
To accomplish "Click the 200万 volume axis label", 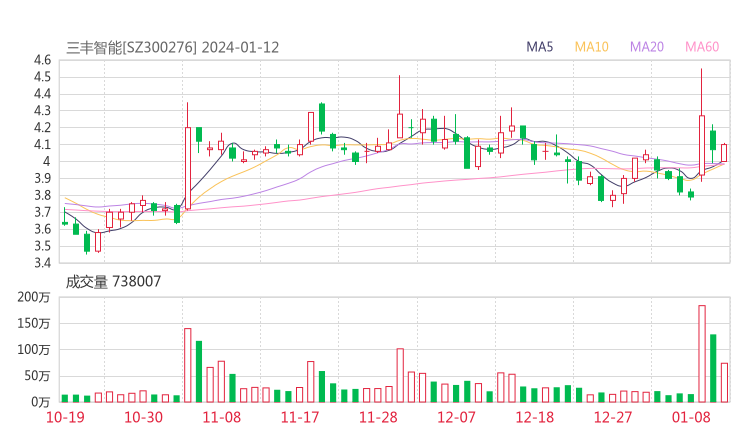I will pos(34,297).
